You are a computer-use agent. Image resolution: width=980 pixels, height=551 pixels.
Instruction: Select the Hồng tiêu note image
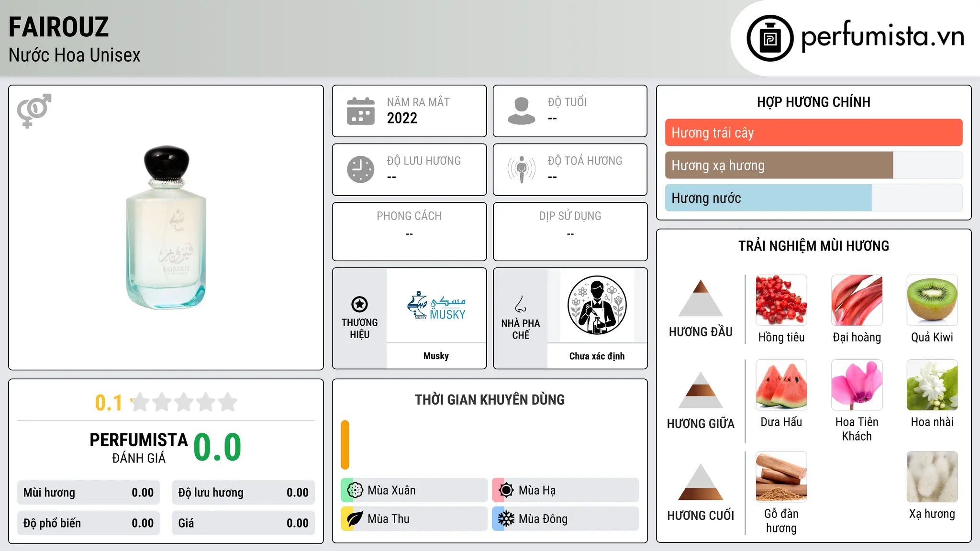point(781,300)
